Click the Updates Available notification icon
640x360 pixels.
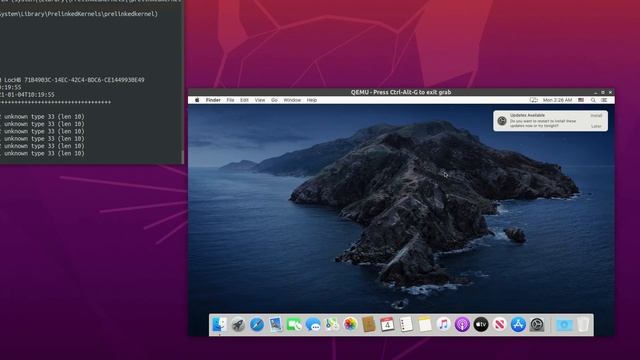[x=502, y=121]
